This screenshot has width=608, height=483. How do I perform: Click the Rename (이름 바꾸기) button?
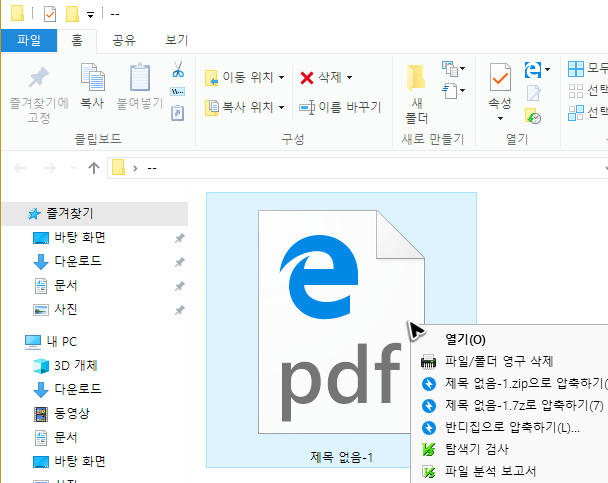point(340,107)
